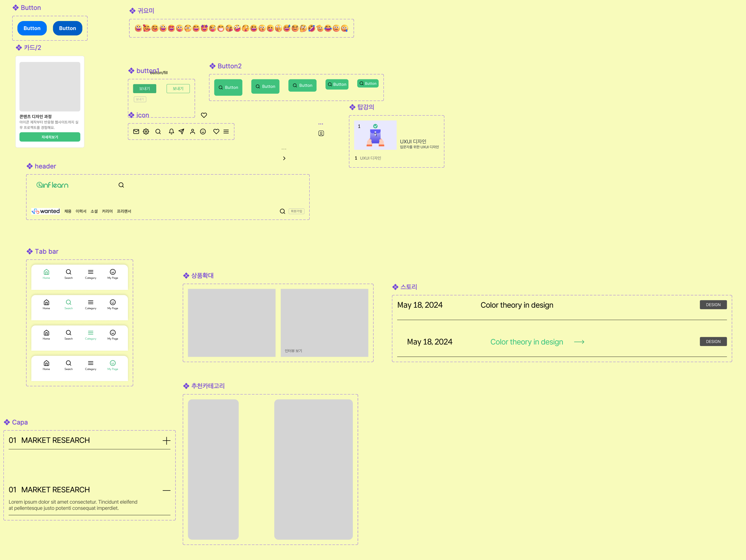The width and height of the screenshot is (746, 560).
Task: Click the settings gear icon
Action: (x=146, y=131)
